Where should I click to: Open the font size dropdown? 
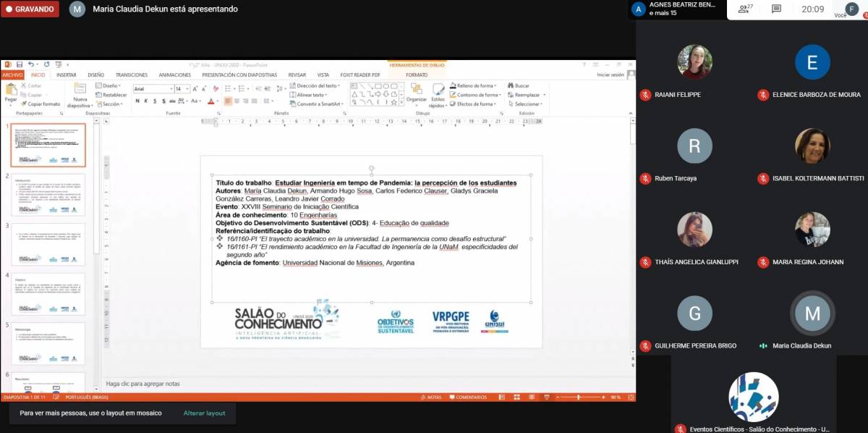point(182,88)
